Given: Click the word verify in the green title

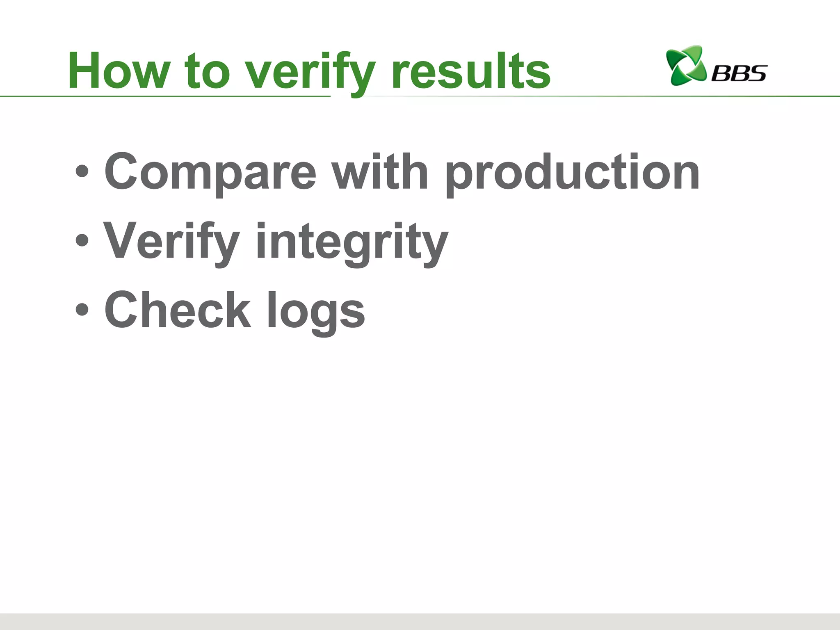Looking at the screenshot, I should (x=310, y=74).
